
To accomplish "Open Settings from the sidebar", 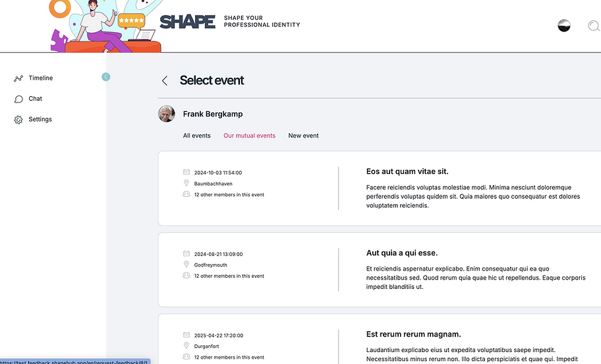I will tap(40, 120).
